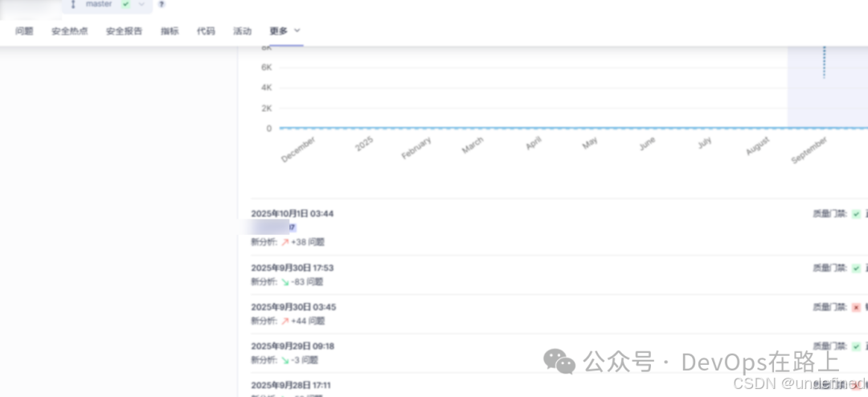
Task: Expand the 更多 dropdown menu
Action: click(285, 31)
